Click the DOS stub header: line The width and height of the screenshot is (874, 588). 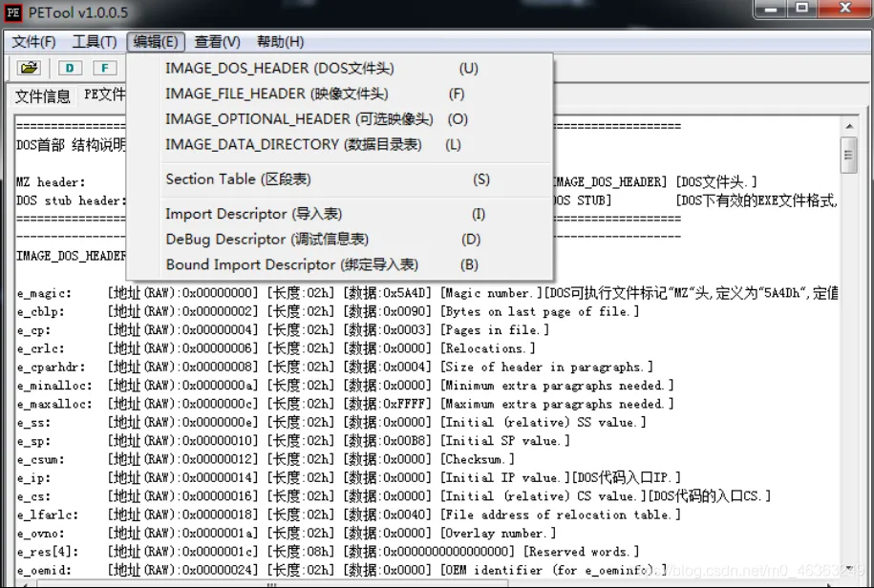coord(72,200)
